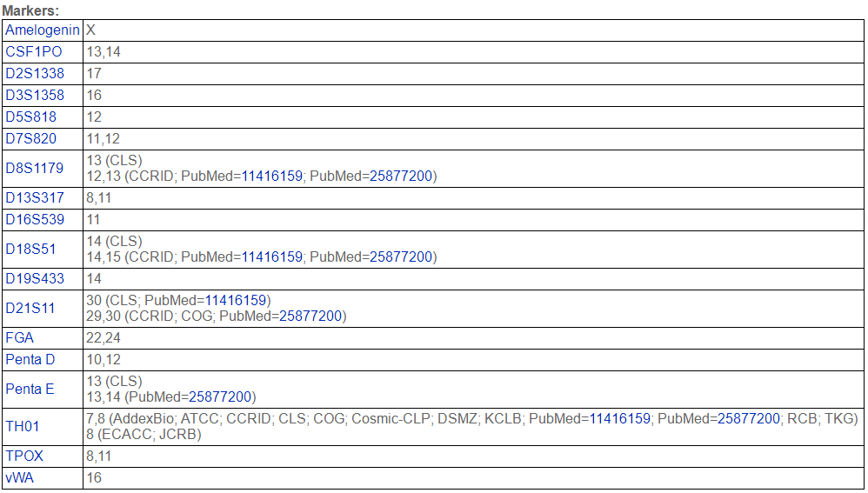
Task: Click the TPOX marker link
Action: [24, 456]
